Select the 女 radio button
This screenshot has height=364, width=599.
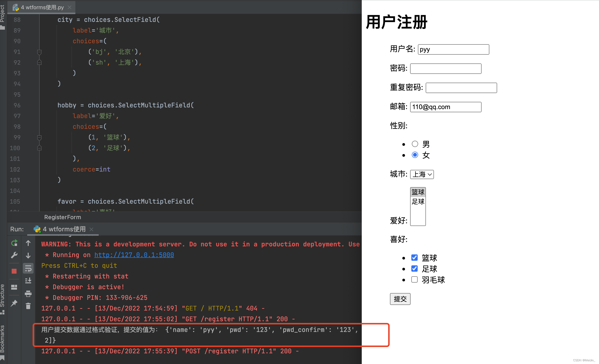click(x=415, y=155)
